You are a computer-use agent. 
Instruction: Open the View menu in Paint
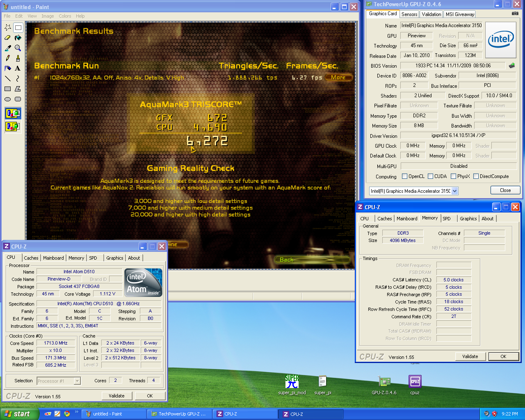coord(32,16)
